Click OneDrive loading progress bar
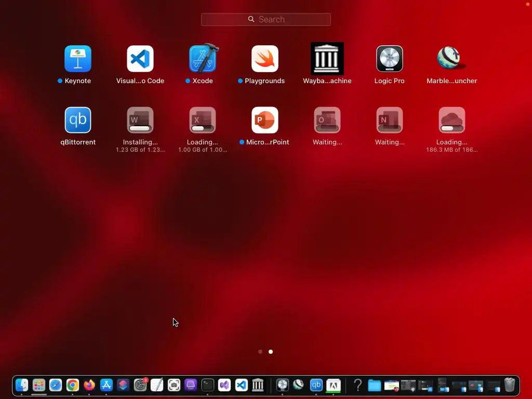Image resolution: width=532 pixels, height=399 pixels. [451, 129]
